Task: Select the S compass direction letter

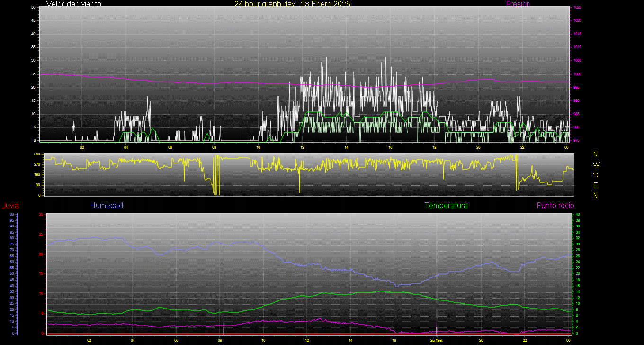Action: point(596,175)
